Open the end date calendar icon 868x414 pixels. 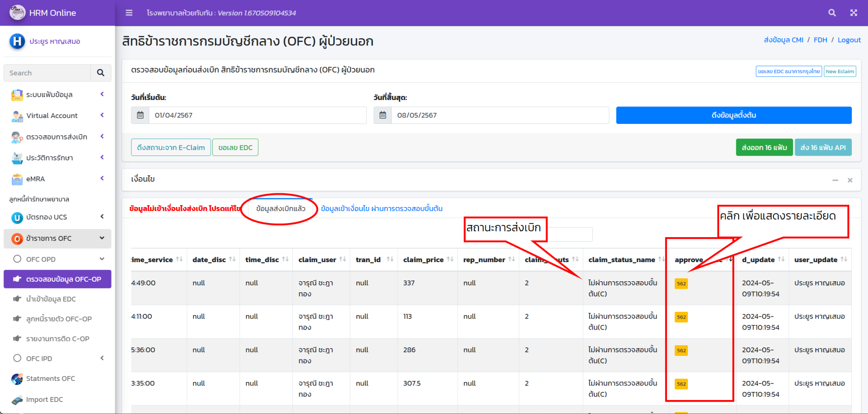point(383,115)
